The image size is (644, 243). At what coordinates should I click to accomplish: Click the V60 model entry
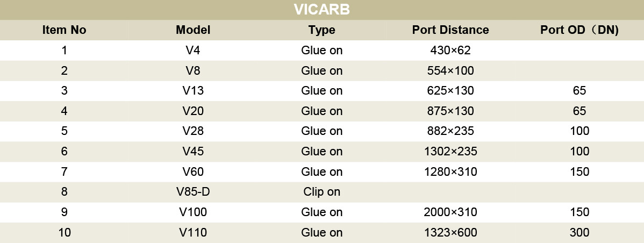pyautogui.click(x=193, y=171)
